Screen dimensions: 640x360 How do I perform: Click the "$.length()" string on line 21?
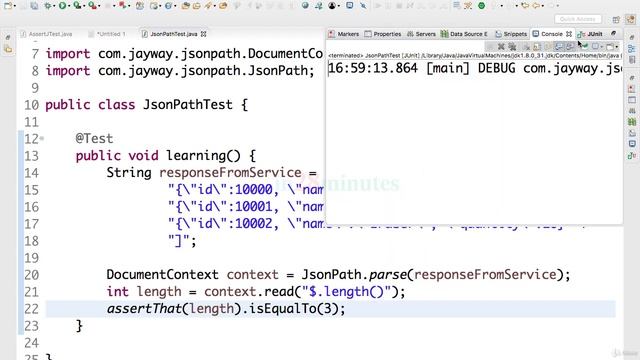(347, 292)
